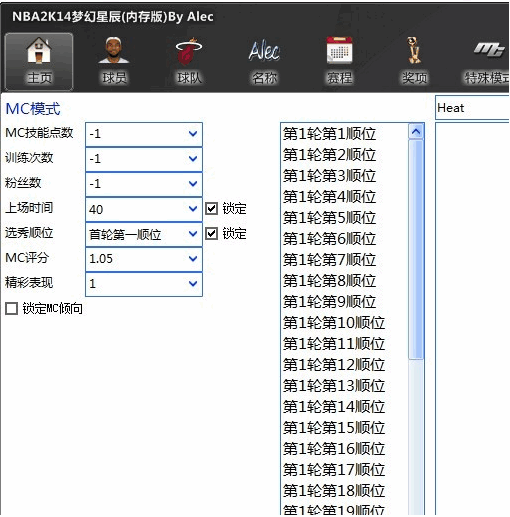The width and height of the screenshot is (510, 517).
Task: Open the 主页 home icon tab
Action: (39, 61)
